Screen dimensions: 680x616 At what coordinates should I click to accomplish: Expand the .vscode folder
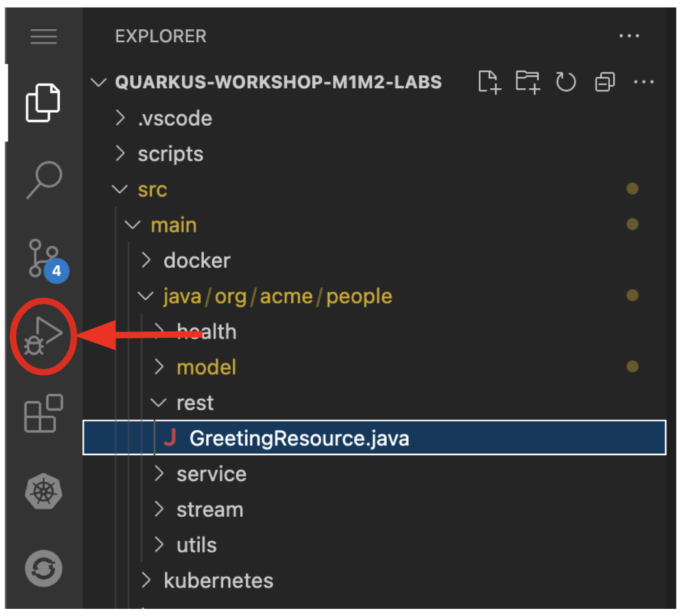click(174, 119)
